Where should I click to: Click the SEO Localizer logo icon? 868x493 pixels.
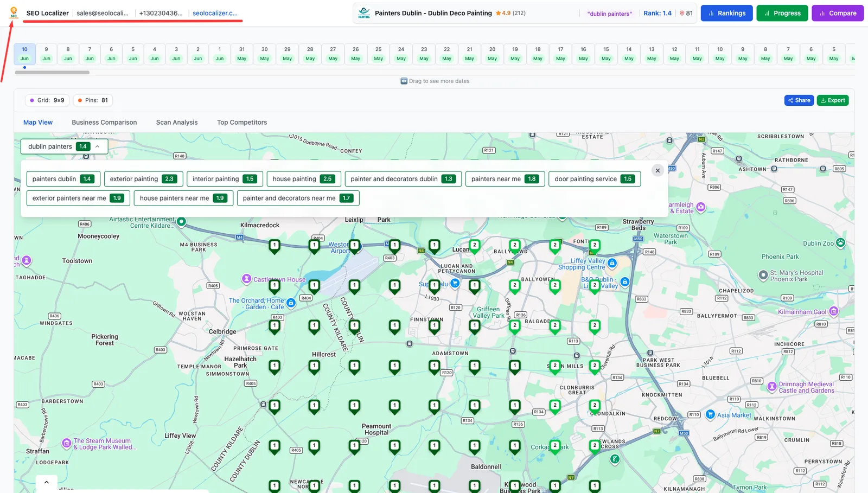pyautogui.click(x=14, y=12)
